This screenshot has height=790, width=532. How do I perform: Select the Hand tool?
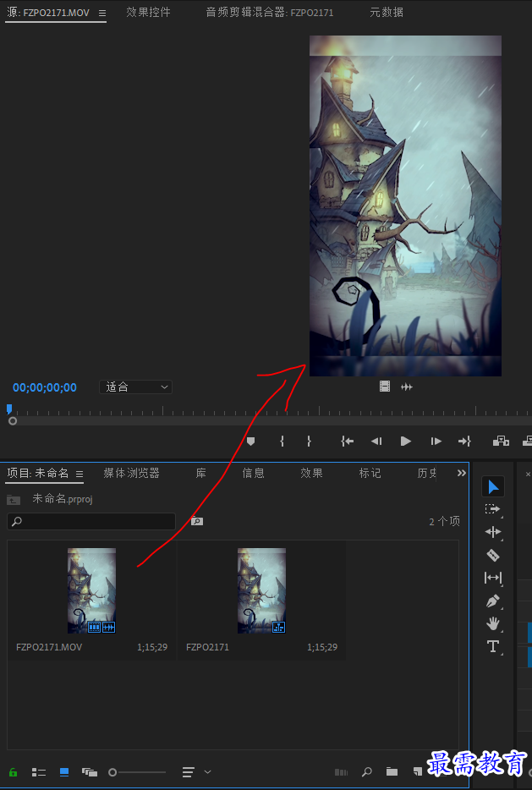(493, 623)
